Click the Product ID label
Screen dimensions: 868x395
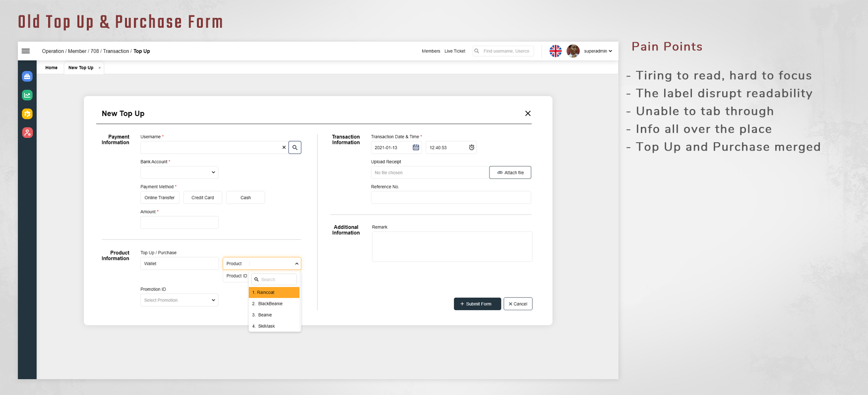[x=237, y=276]
